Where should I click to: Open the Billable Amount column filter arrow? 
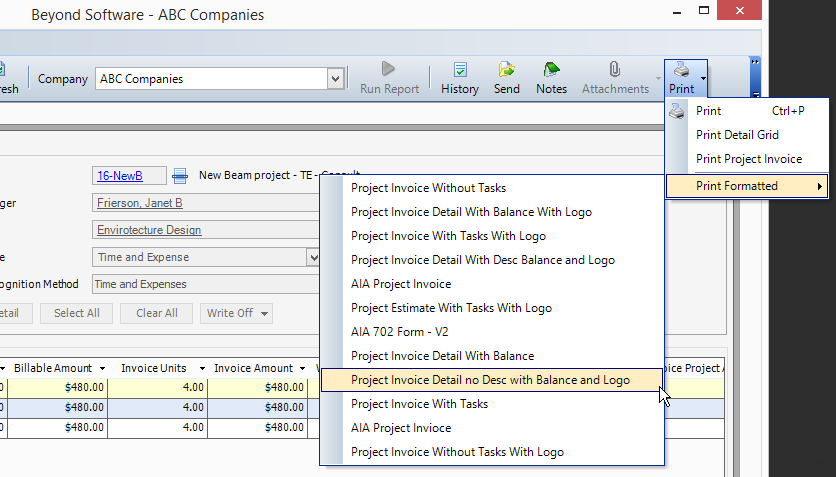click(x=102, y=368)
